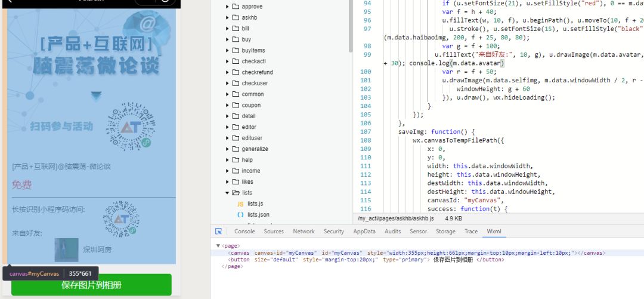Image resolution: width=644 pixels, height=299 pixels.
Task: Click the open lists folder icon
Action: click(236, 193)
